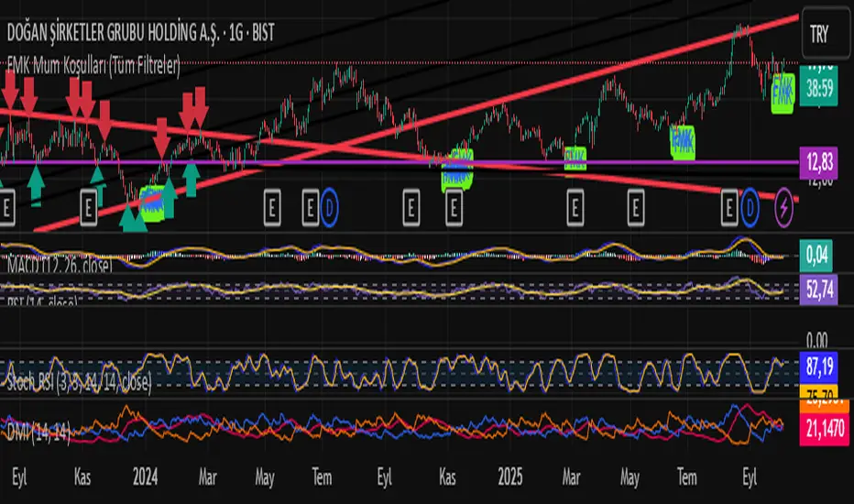The height and width of the screenshot is (504, 854).
Task: Click the rightmost blue D dividend marker
Action: pyautogui.click(x=750, y=207)
